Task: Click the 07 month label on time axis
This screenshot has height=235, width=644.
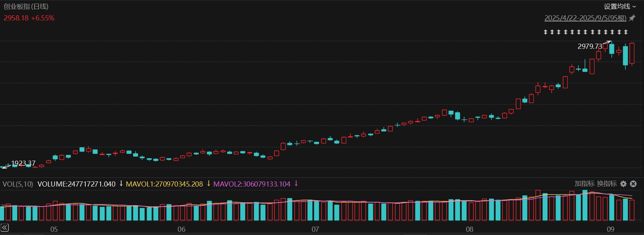Action: click(x=315, y=229)
